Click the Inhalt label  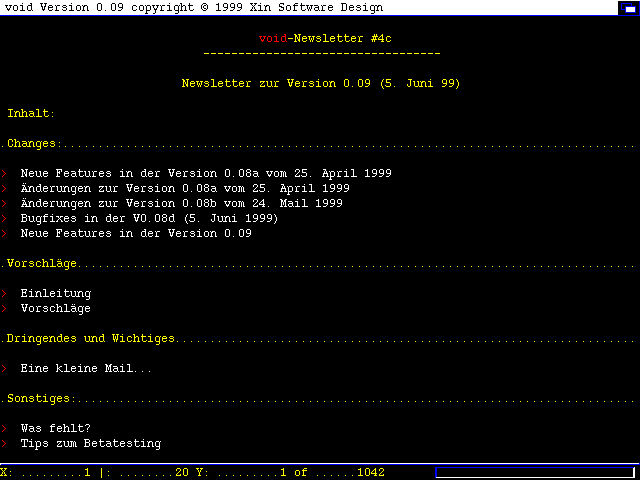pyautogui.click(x=31, y=113)
